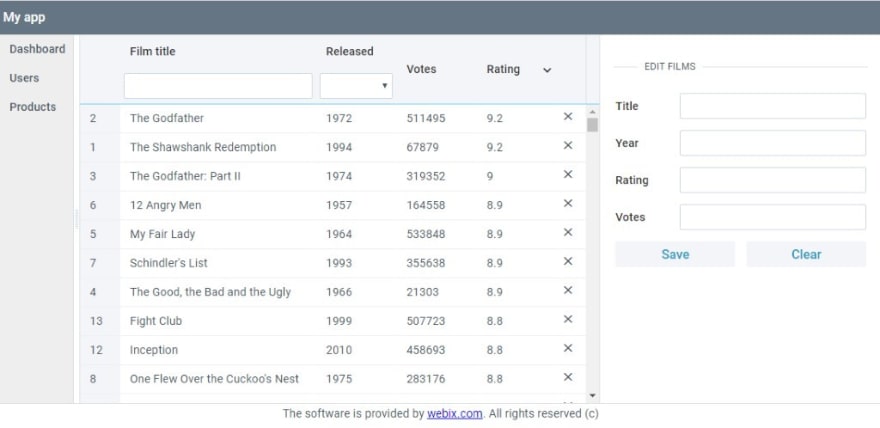
Task: Click the votes value 283176
Action: tap(426, 379)
